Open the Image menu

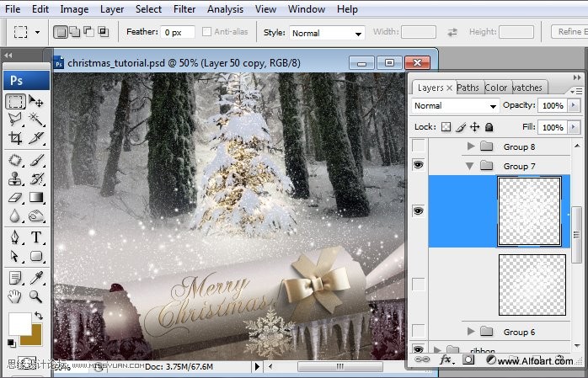[x=74, y=9]
